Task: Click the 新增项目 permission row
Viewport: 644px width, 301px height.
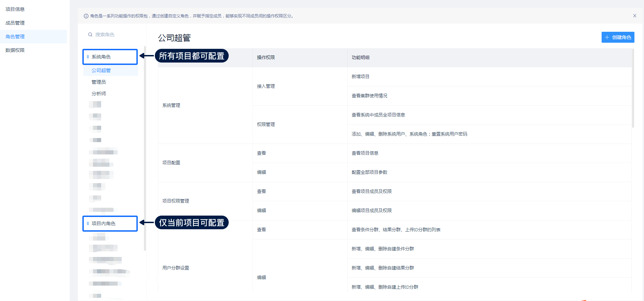Action: point(361,77)
